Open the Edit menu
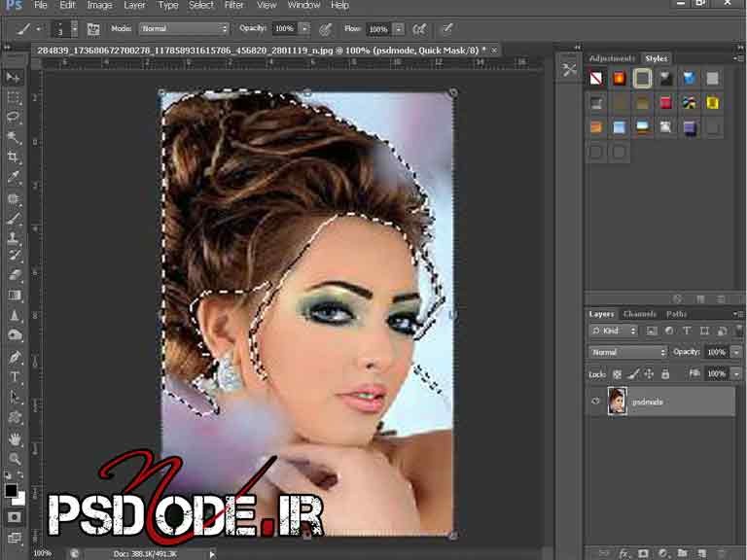Screen dimensions: 747x560 coord(67,5)
